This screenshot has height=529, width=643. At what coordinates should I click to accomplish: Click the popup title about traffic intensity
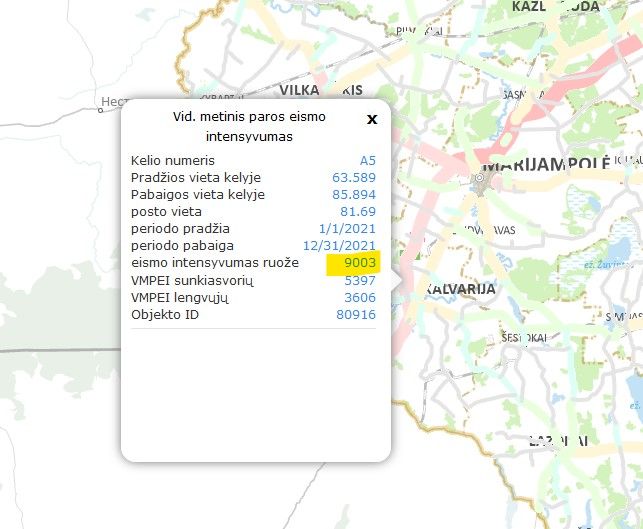(250, 127)
